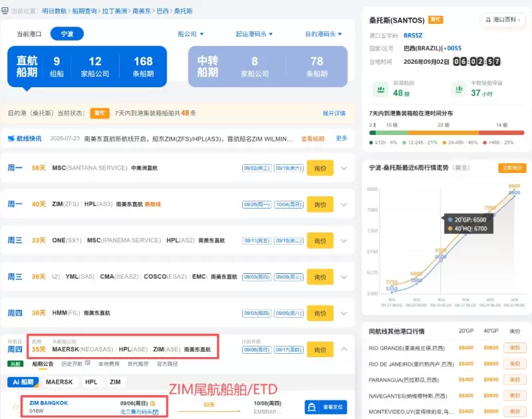Expand the ZIM(ZFS) HPL(AS3) row chevron
The height and width of the screenshot is (419, 532).
coord(344,205)
